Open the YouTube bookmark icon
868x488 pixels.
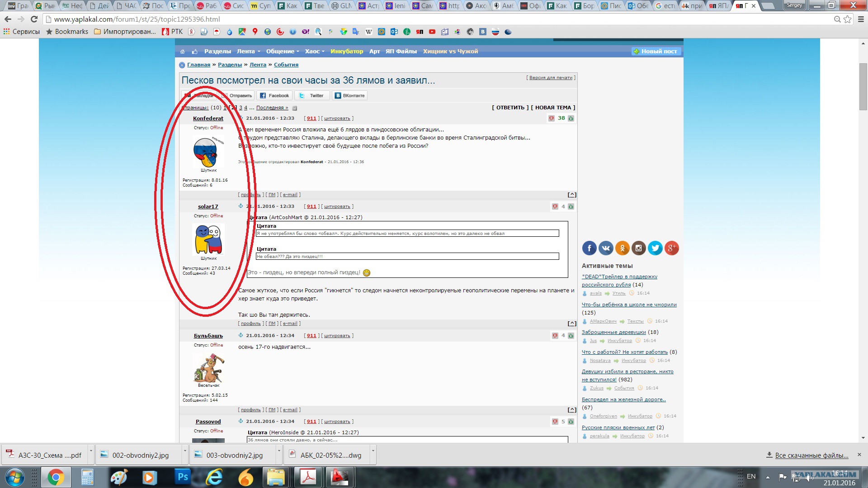pyautogui.click(x=432, y=32)
